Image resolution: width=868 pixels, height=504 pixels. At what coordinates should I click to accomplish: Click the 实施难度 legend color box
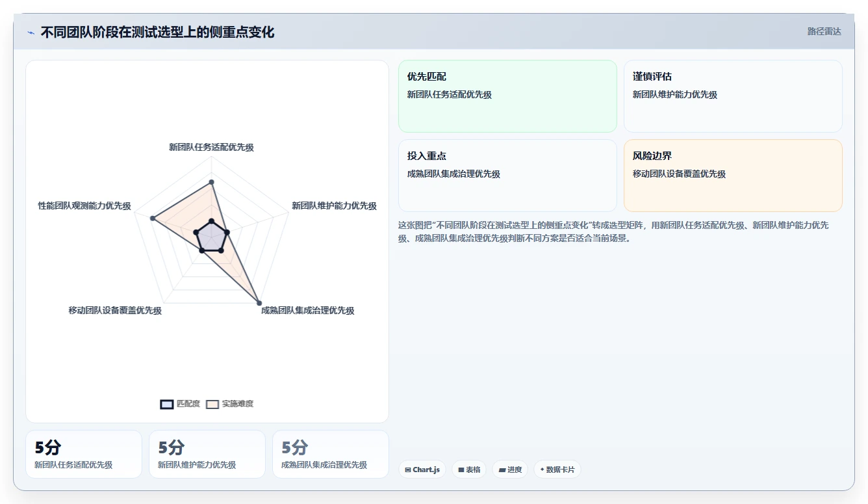(212, 404)
